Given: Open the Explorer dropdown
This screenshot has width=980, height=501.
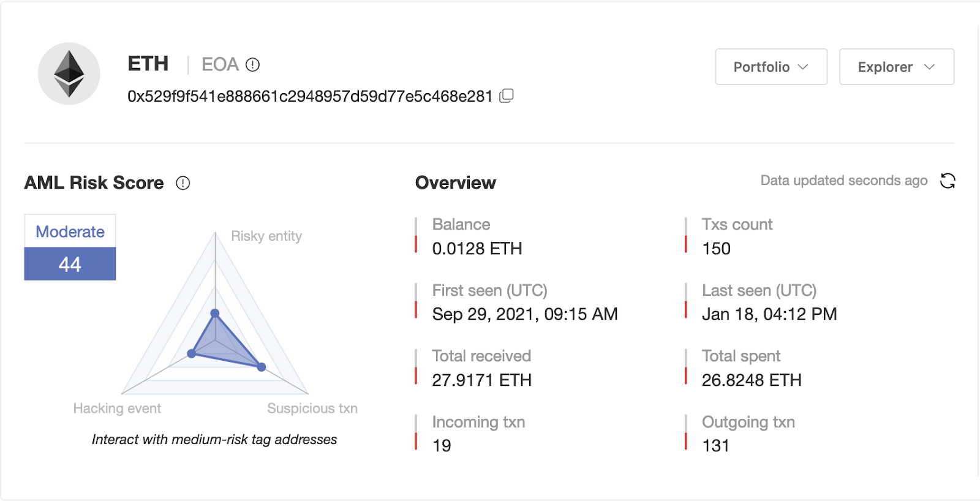Looking at the screenshot, I should [x=897, y=67].
